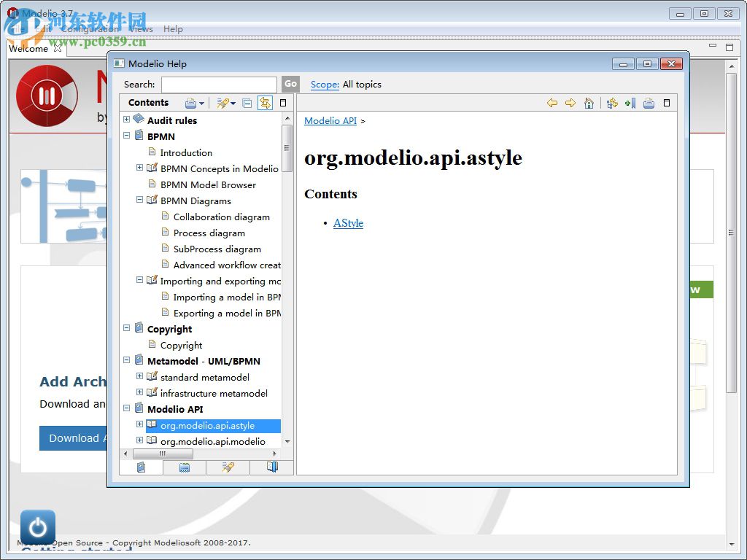The image size is (747, 560).
Task: Toggle Link with Contents button
Action: point(266,103)
